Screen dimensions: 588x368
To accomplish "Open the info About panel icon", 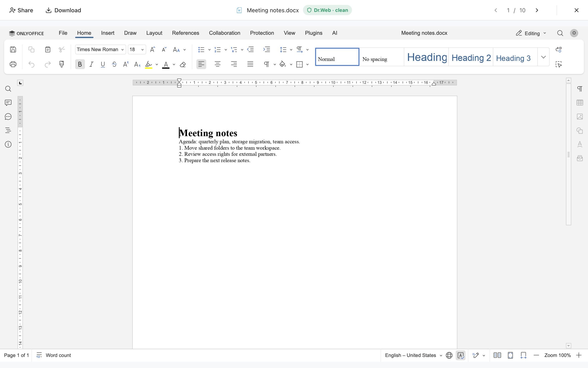I will tap(8, 145).
